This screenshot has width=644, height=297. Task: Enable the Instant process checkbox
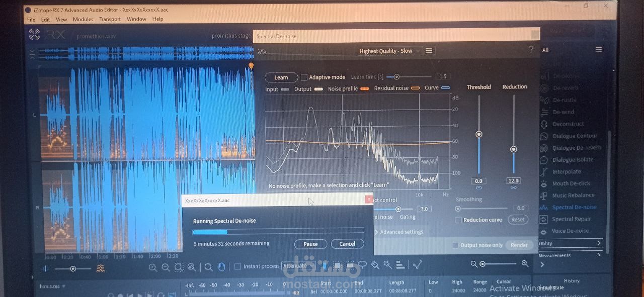click(x=238, y=266)
